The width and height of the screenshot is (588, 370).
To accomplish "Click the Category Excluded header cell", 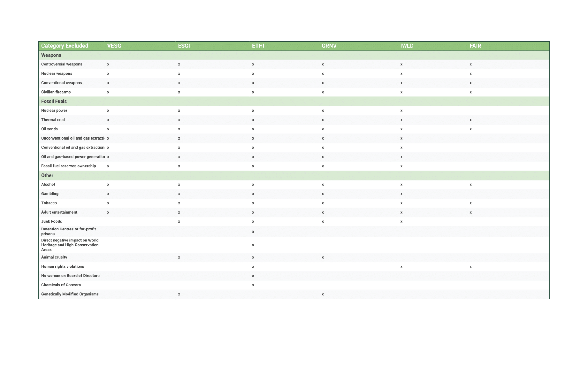I will pos(65,46).
